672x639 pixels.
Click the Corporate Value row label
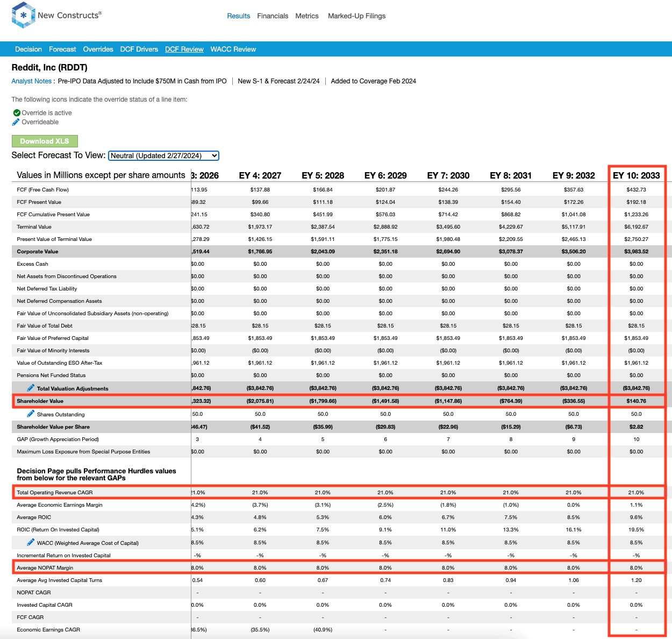38,252
